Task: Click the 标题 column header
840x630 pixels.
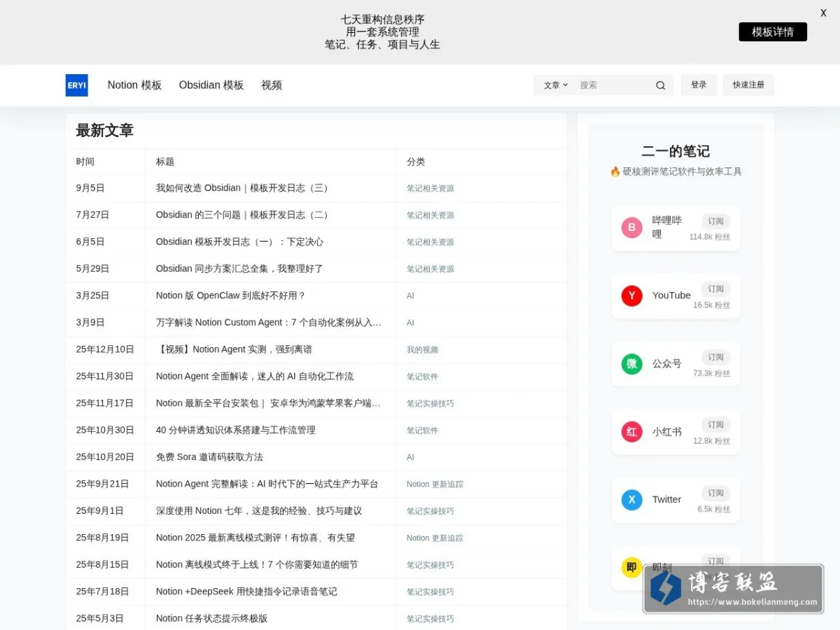Action: tap(165, 162)
